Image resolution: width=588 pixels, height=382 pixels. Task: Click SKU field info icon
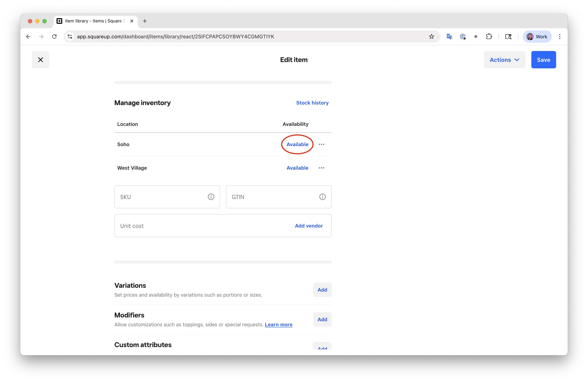[x=211, y=197]
